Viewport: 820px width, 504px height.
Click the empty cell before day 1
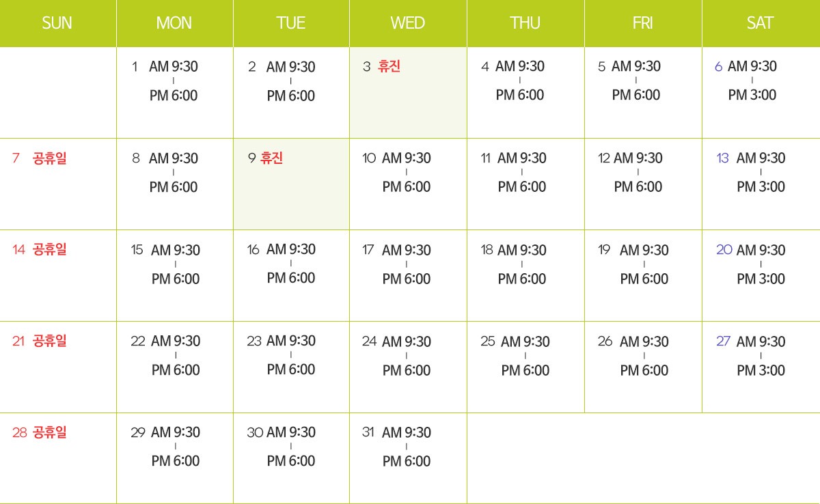click(58, 92)
